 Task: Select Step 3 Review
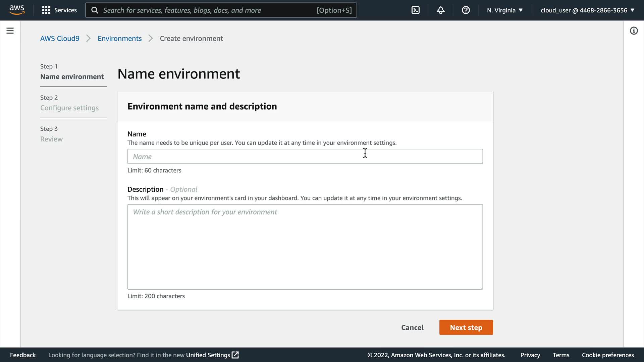pyautogui.click(x=51, y=139)
